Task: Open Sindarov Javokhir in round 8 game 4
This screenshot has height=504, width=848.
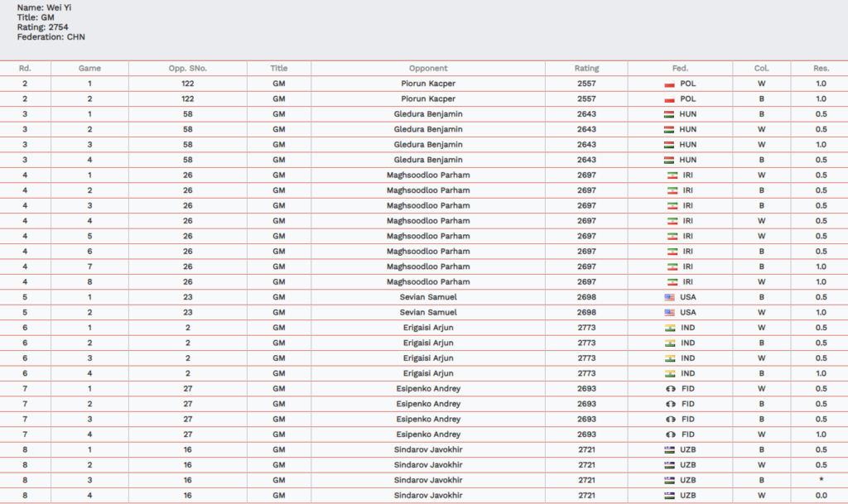Action: [x=428, y=495]
